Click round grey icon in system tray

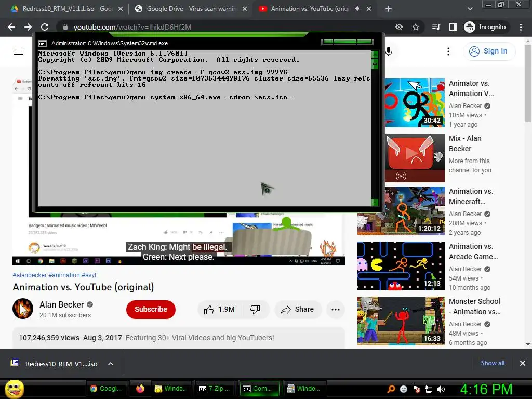tap(403, 389)
